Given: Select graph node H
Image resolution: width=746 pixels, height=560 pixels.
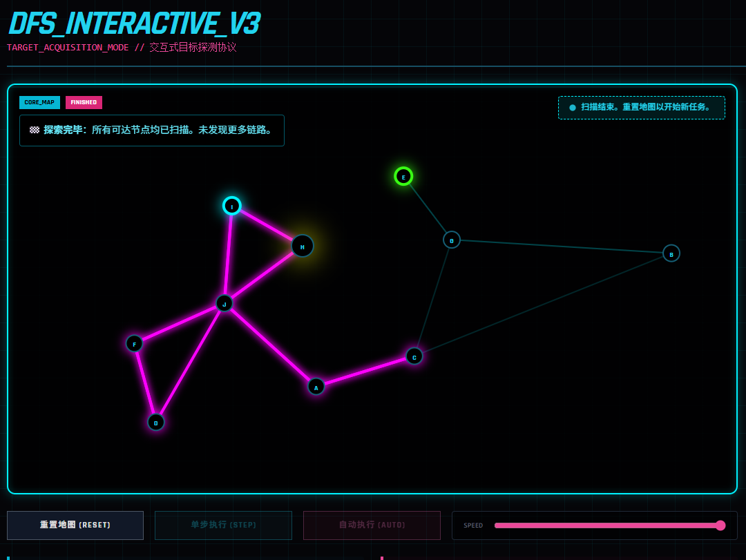Looking at the screenshot, I should (302, 246).
